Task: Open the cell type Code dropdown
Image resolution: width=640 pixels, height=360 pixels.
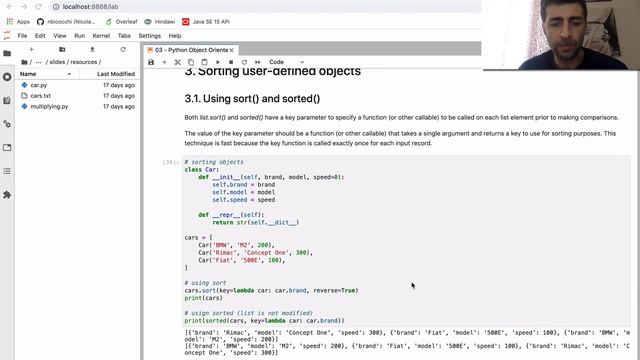Action: 286,62
